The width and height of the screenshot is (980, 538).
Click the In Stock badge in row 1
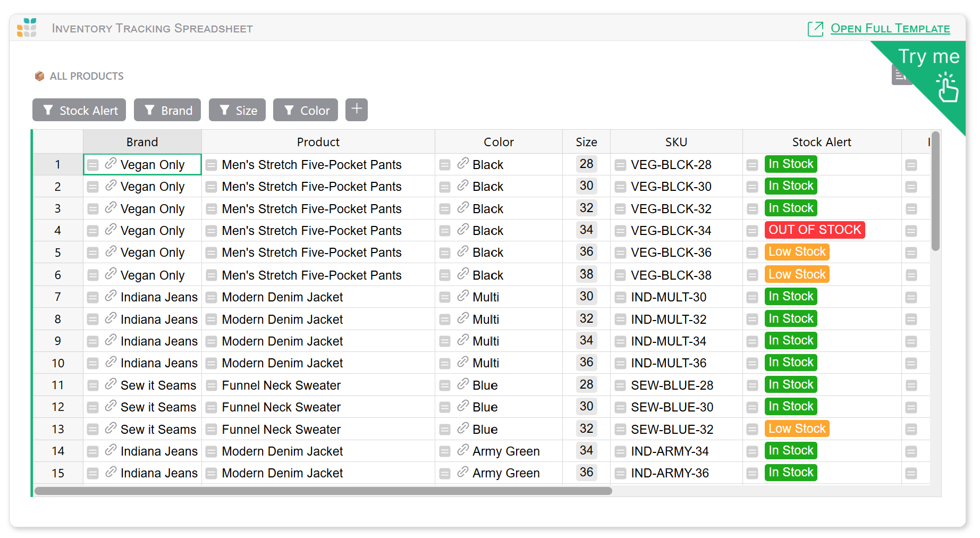pyautogui.click(x=791, y=164)
